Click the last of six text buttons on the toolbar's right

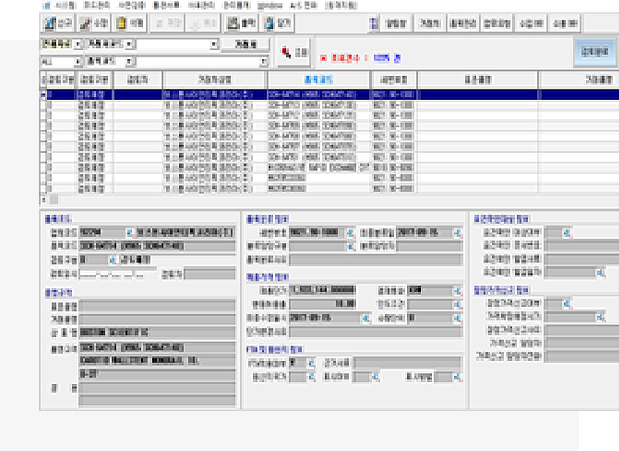[x=565, y=23]
